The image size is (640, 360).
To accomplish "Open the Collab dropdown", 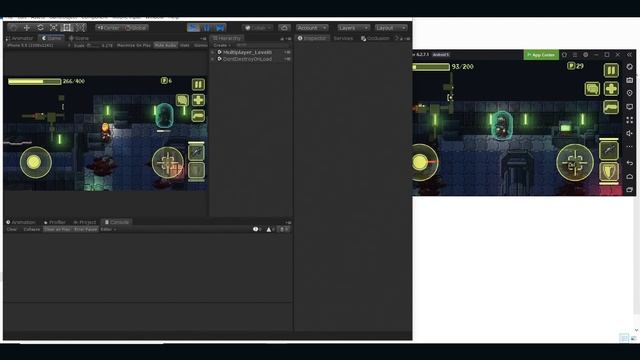I will coord(258,28).
